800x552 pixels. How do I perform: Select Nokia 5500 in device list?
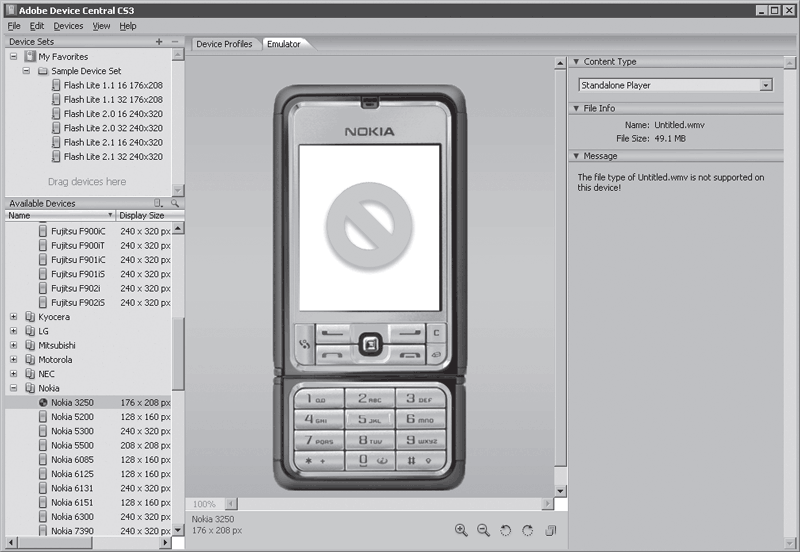point(88,445)
